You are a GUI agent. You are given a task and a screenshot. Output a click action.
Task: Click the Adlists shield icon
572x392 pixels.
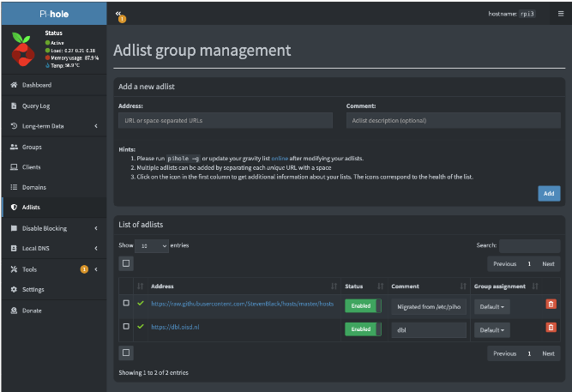click(x=14, y=207)
